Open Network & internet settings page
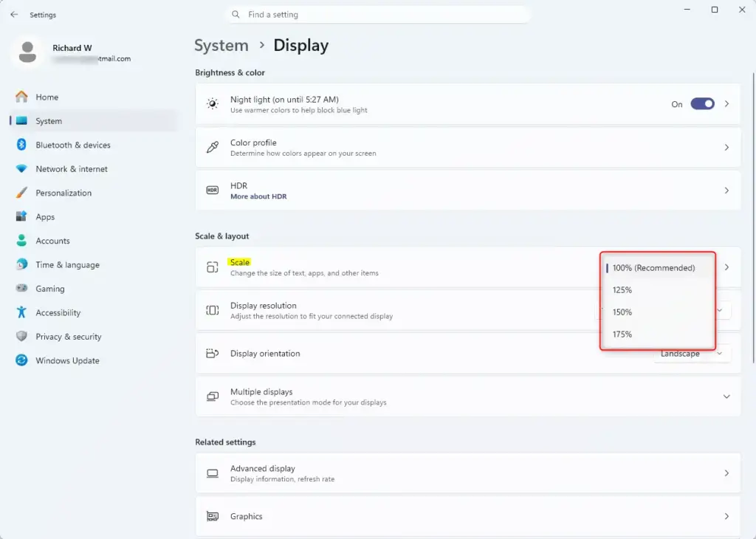 pos(94,169)
